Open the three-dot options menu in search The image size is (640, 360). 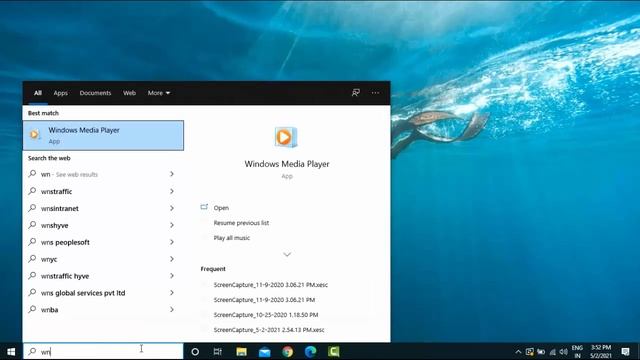(375, 93)
